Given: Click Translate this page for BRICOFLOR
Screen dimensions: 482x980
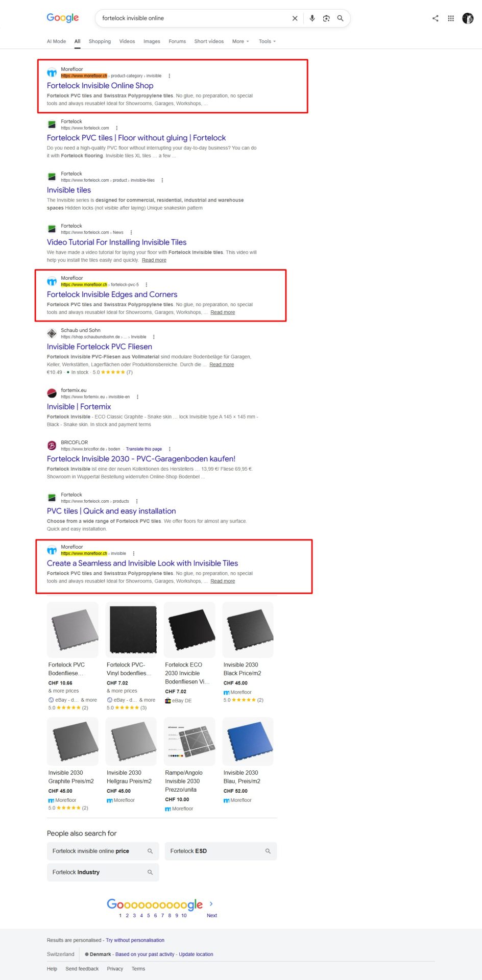Looking at the screenshot, I should 144,449.
